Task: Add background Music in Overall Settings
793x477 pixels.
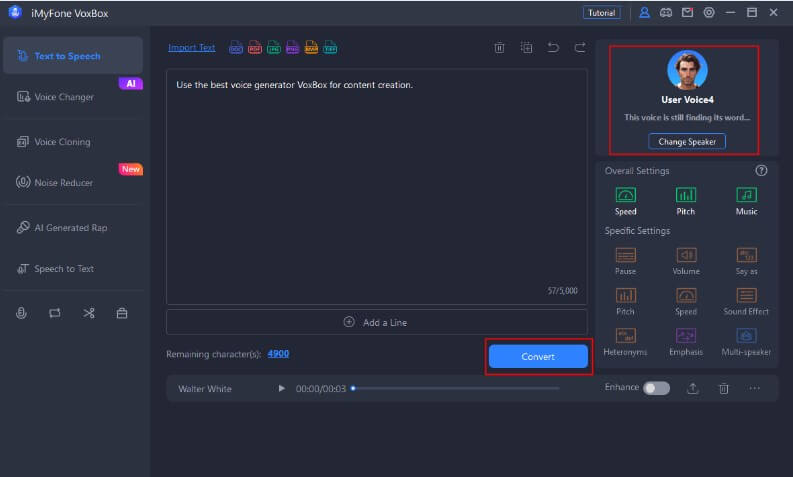Action: [746, 201]
